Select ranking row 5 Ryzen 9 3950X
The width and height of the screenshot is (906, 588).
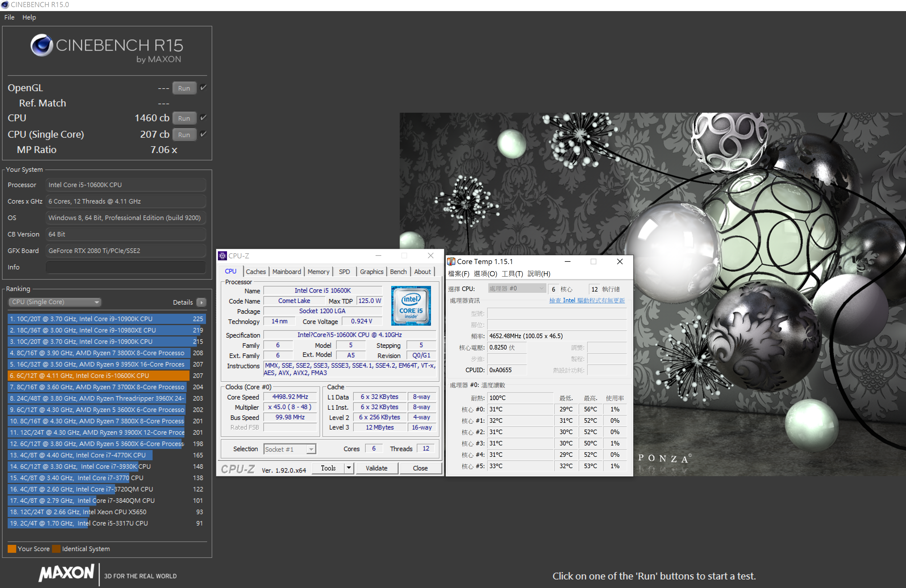107,364
